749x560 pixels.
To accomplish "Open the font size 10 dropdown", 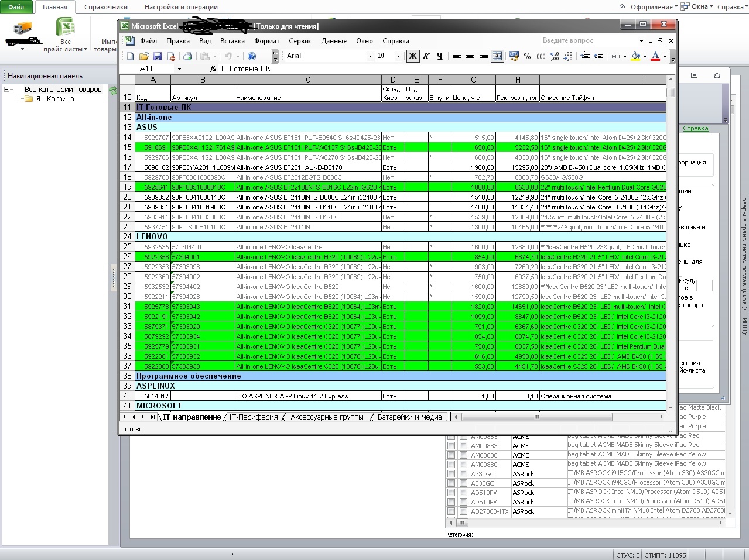I will click(398, 56).
